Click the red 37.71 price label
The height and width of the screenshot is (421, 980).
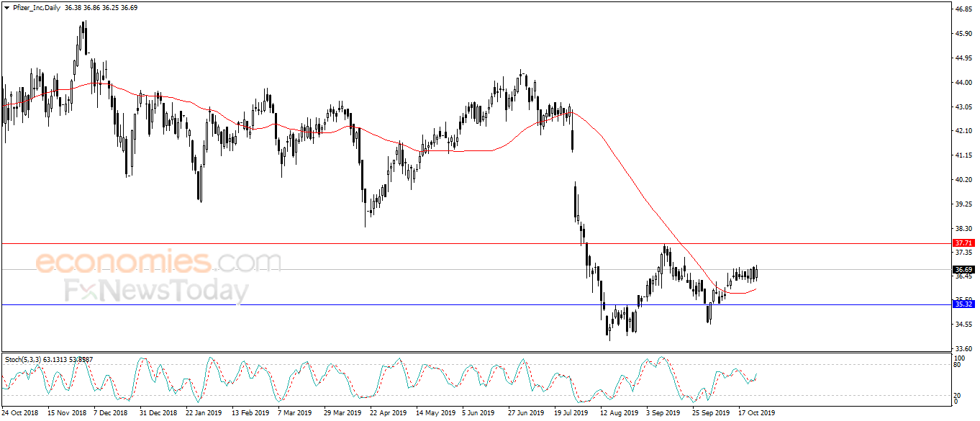coord(963,243)
